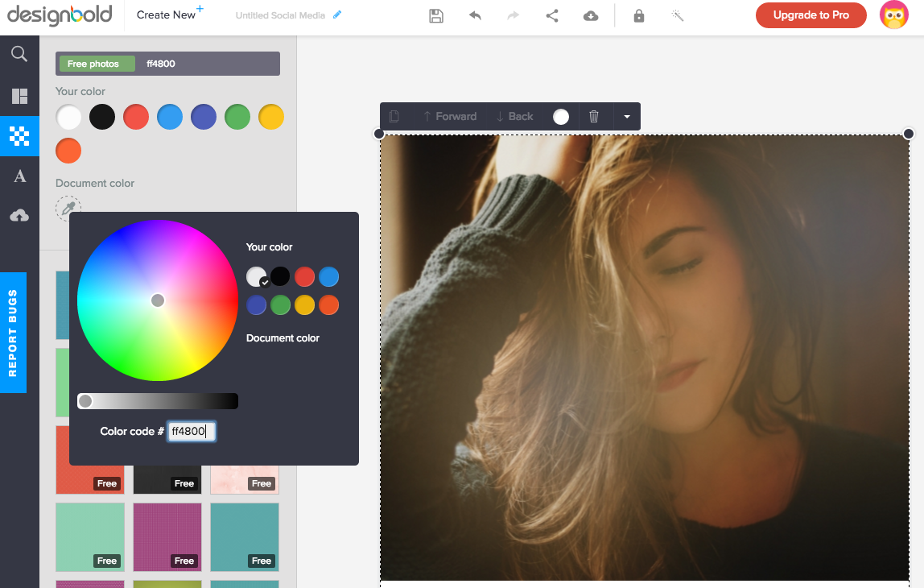The image size is (924, 588).
Task: Toggle the lock icon in top toolbar
Action: click(x=639, y=15)
